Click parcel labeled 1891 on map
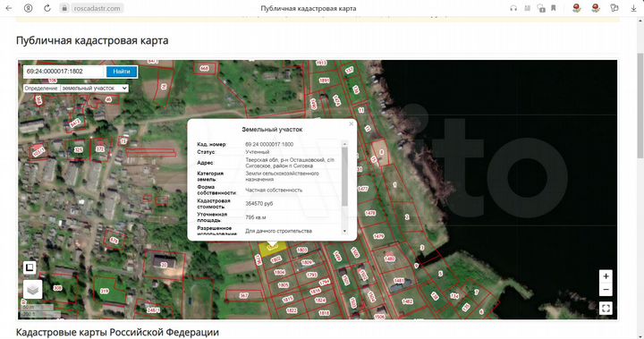This screenshot has height=339, width=644. 325,81
